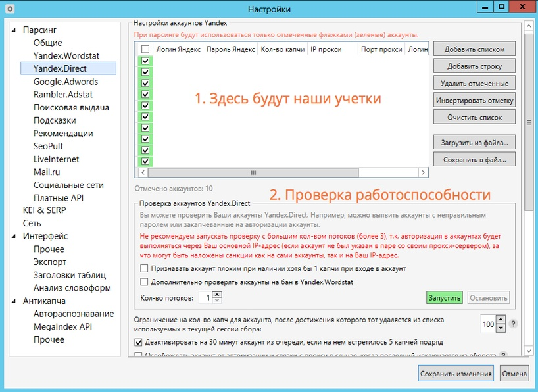Open the Сеть settings
Screen dimensions: 538x392
[x=32, y=224]
